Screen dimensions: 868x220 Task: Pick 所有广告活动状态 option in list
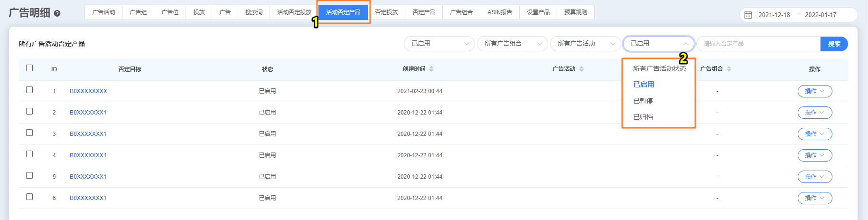click(x=659, y=68)
